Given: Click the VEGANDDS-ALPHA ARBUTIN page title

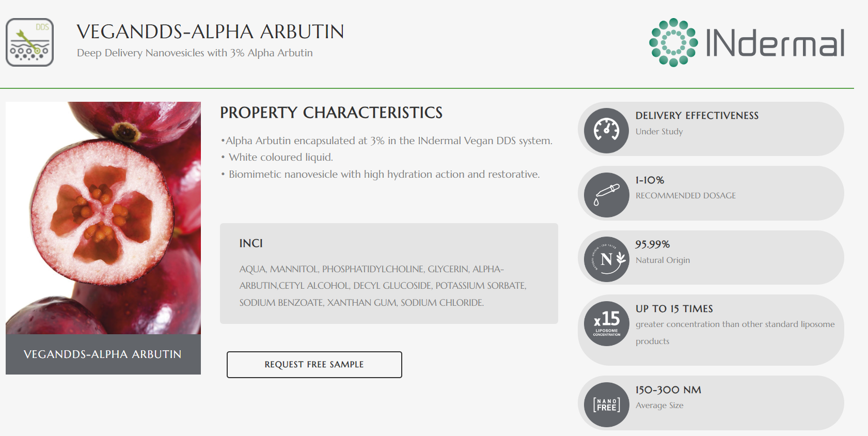Looking at the screenshot, I should pos(210,32).
